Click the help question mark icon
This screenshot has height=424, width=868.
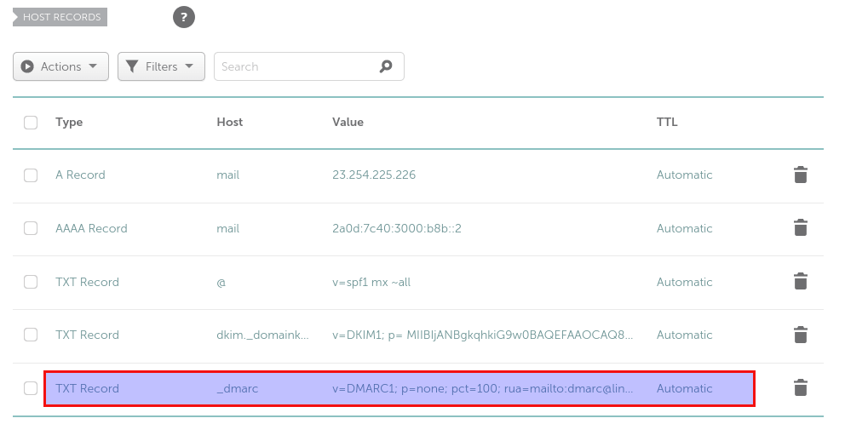click(184, 17)
